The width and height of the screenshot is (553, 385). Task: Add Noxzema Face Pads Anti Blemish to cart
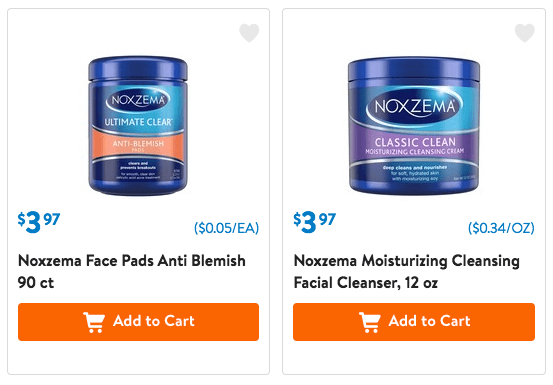(138, 322)
